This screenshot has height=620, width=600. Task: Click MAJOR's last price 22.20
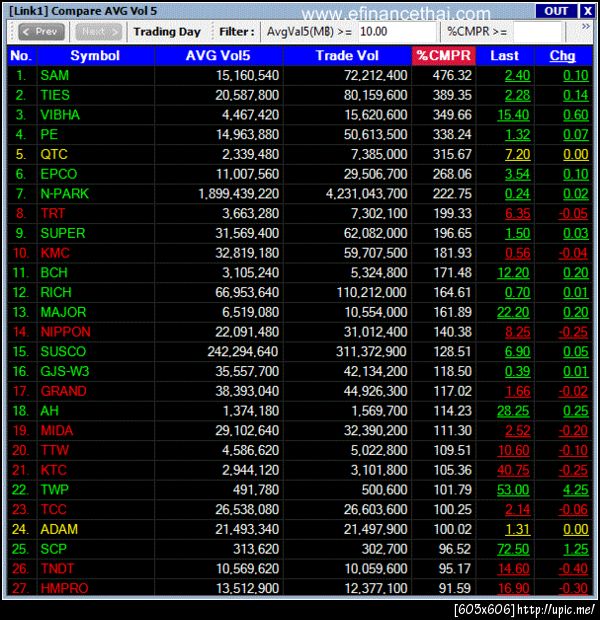[513, 312]
